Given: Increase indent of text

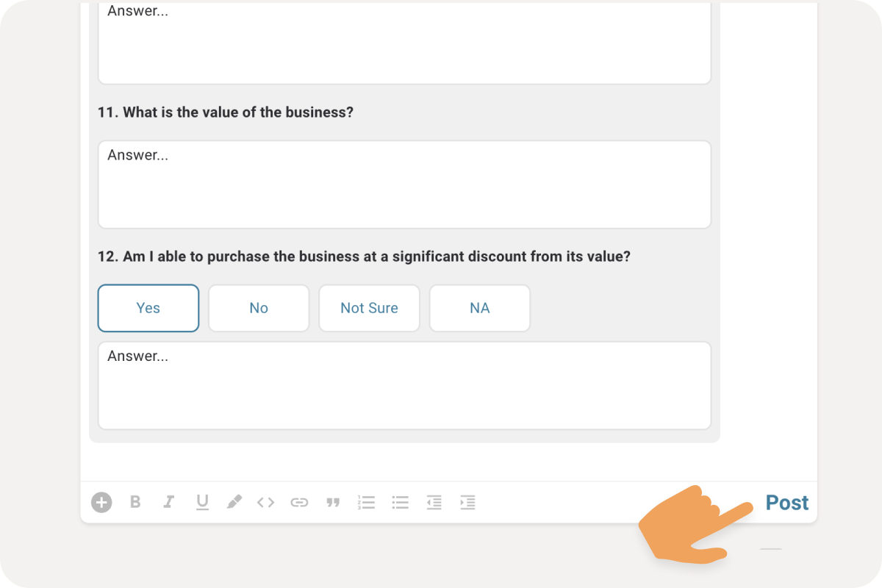Looking at the screenshot, I should pos(467,502).
